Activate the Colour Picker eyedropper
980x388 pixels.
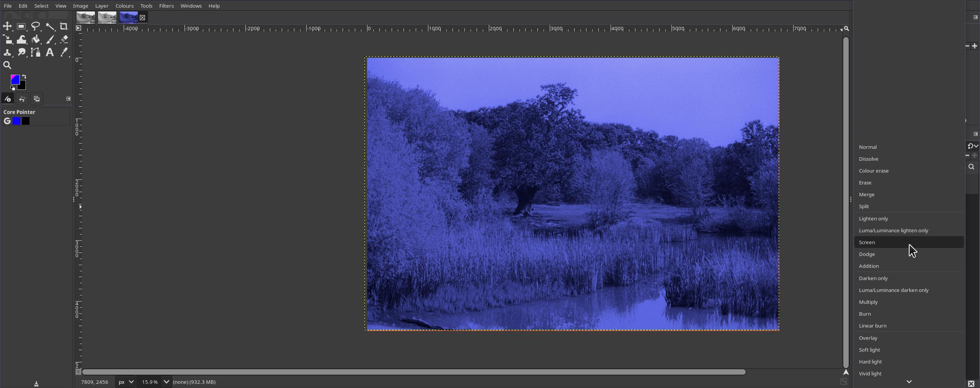click(x=64, y=52)
